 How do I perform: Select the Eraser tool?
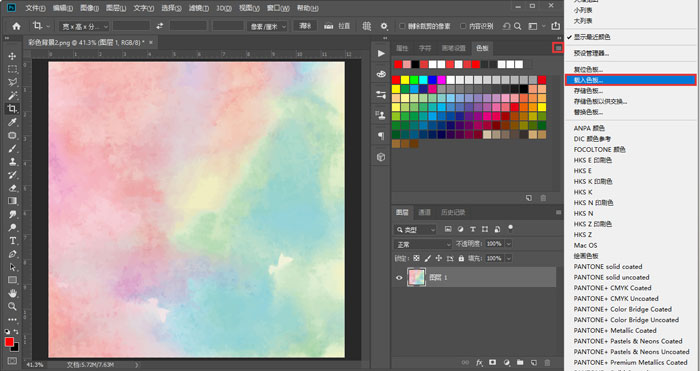[12, 188]
